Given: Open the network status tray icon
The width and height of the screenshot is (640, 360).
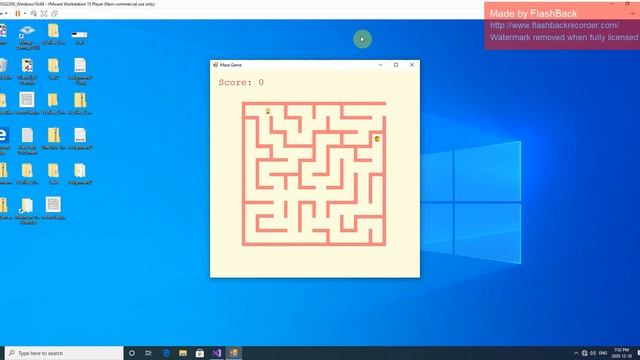Looking at the screenshot, I should pyautogui.click(x=584, y=353).
